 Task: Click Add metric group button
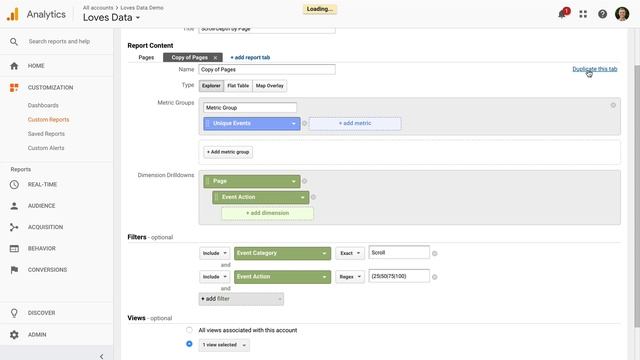click(x=228, y=152)
